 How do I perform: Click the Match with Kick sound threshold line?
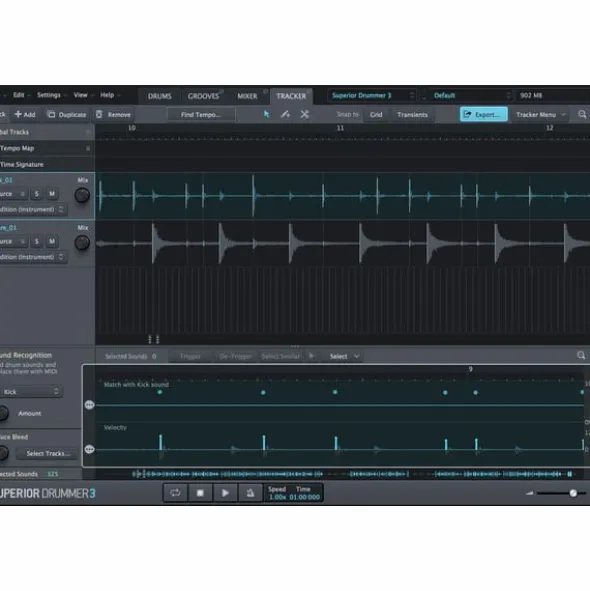coord(339,405)
